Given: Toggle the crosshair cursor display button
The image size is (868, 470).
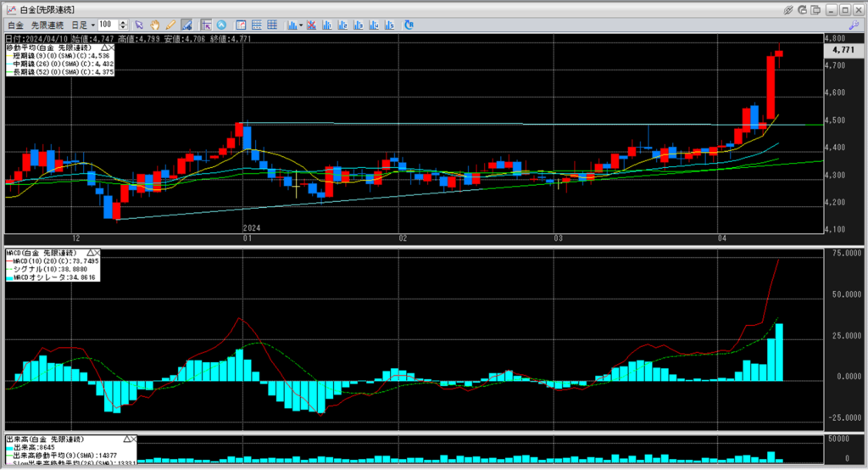Looking at the screenshot, I should coord(206,25).
